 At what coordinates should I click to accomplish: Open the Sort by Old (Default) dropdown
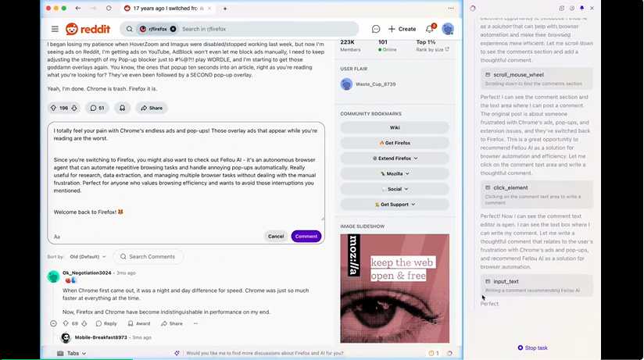(x=88, y=257)
